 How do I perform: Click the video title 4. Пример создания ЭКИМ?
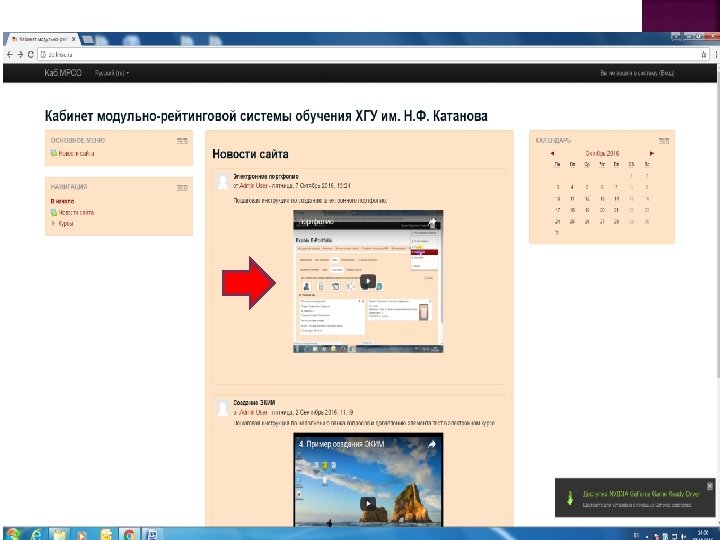[341, 444]
